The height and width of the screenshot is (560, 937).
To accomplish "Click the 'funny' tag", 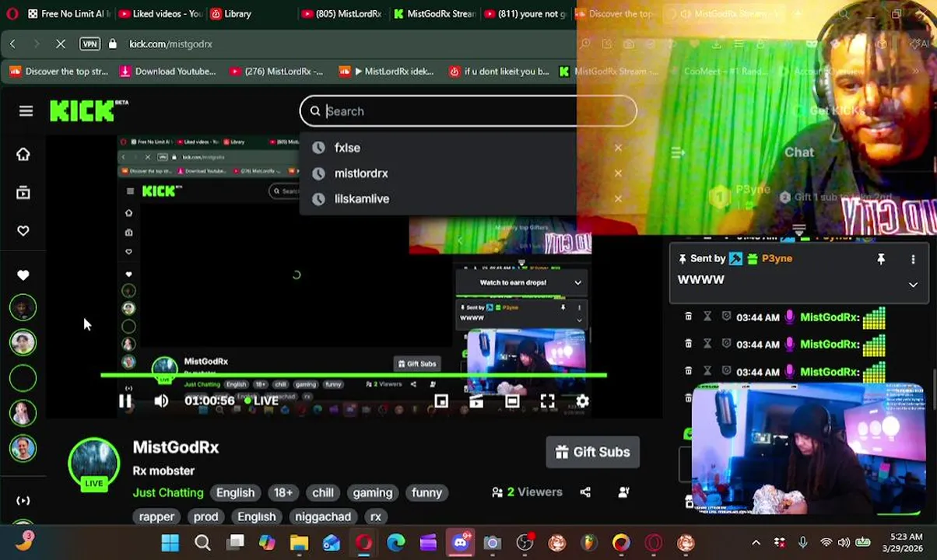I will point(426,492).
